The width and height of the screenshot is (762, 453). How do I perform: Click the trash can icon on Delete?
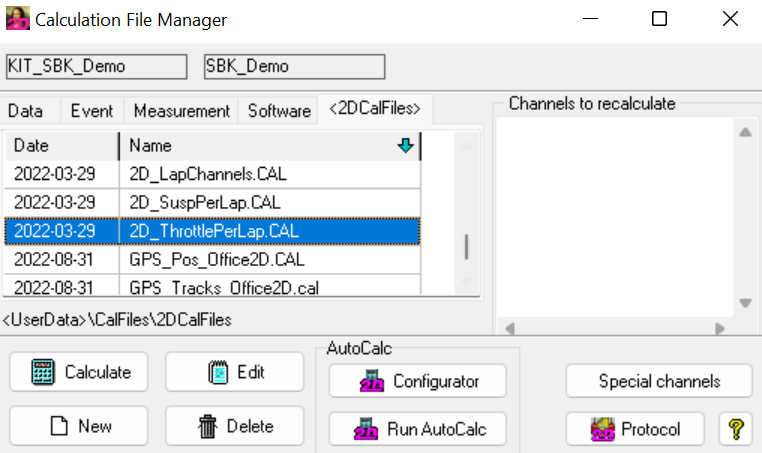(x=208, y=426)
